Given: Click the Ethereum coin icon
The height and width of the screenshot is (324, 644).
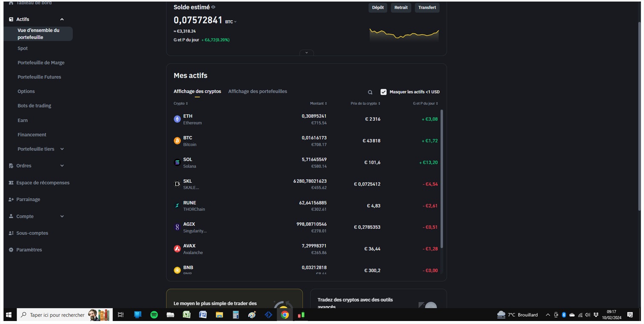Looking at the screenshot, I should pos(177,119).
